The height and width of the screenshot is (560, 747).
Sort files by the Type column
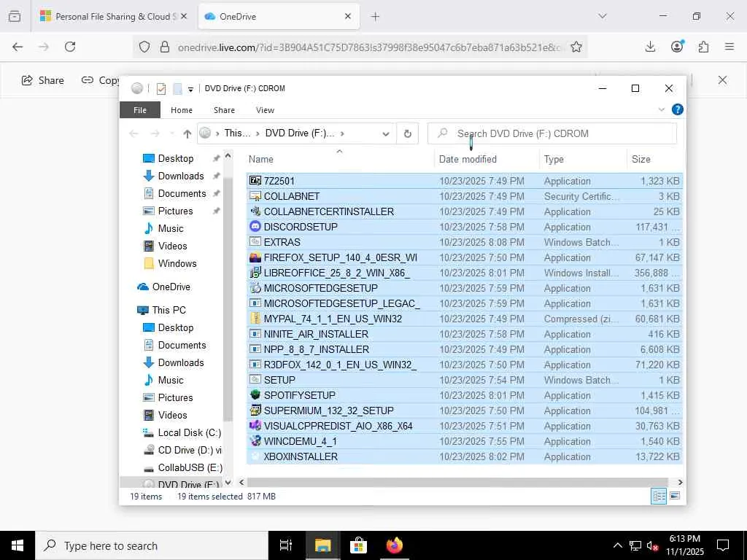(583, 159)
